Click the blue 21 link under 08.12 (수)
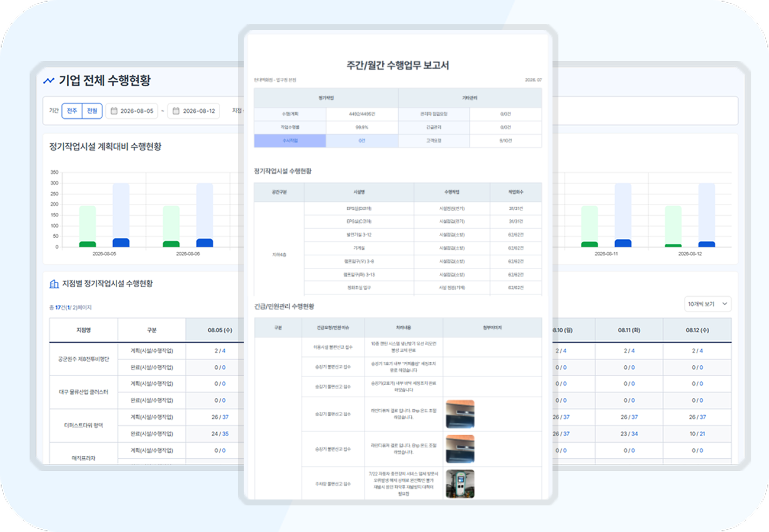The height and width of the screenshot is (532, 769). point(702,433)
